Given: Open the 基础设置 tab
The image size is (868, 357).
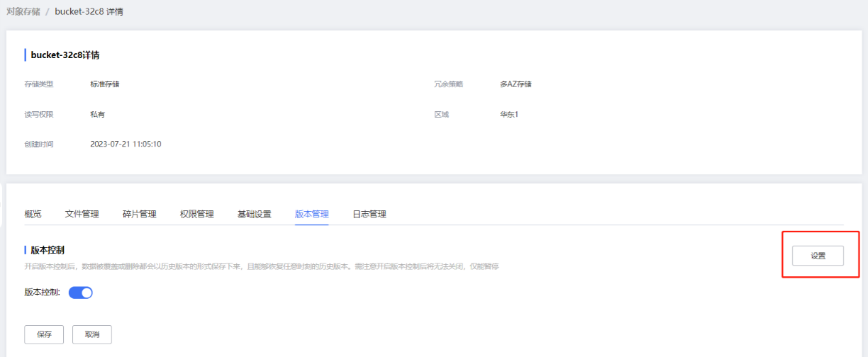Looking at the screenshot, I should 254,214.
